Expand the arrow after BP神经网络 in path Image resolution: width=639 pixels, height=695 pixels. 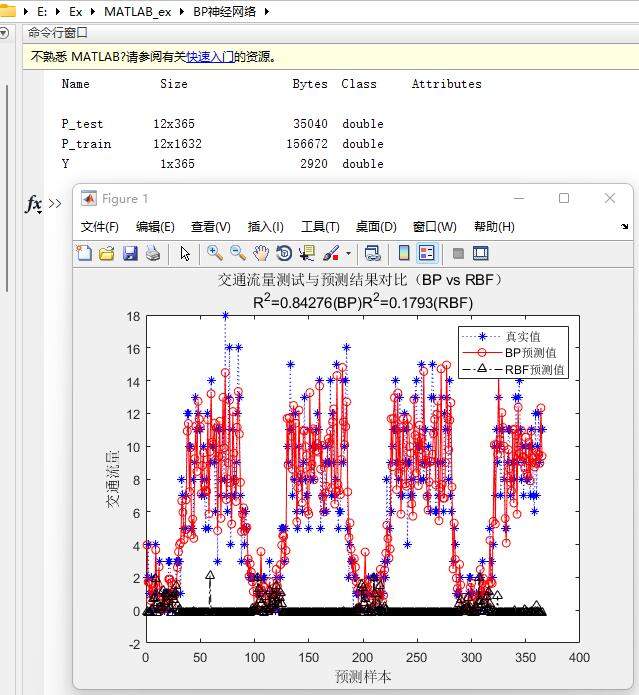pyautogui.click(x=267, y=11)
